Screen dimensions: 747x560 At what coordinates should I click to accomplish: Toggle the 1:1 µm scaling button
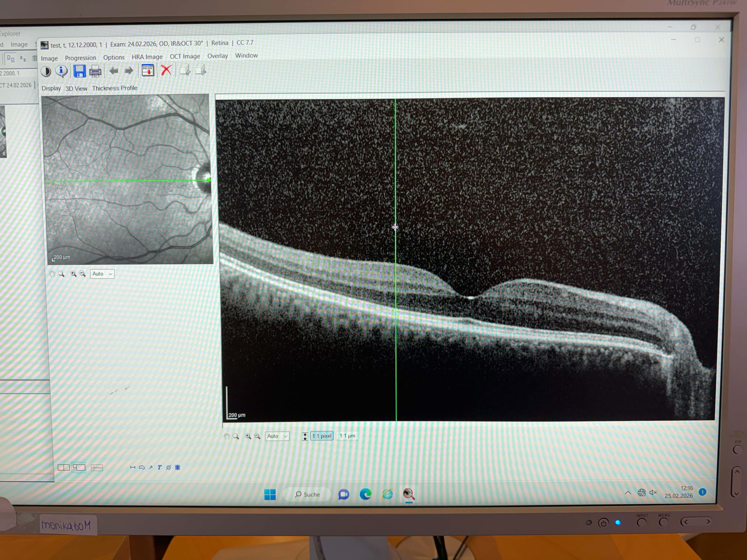click(x=347, y=436)
